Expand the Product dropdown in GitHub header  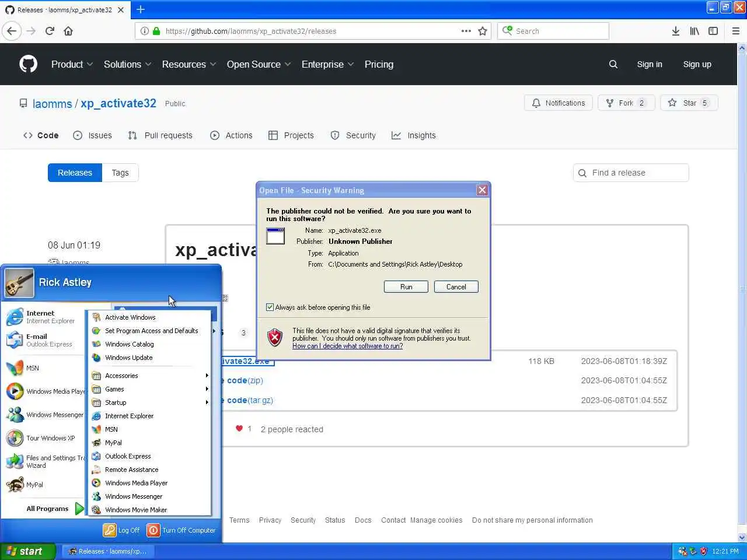(x=72, y=64)
